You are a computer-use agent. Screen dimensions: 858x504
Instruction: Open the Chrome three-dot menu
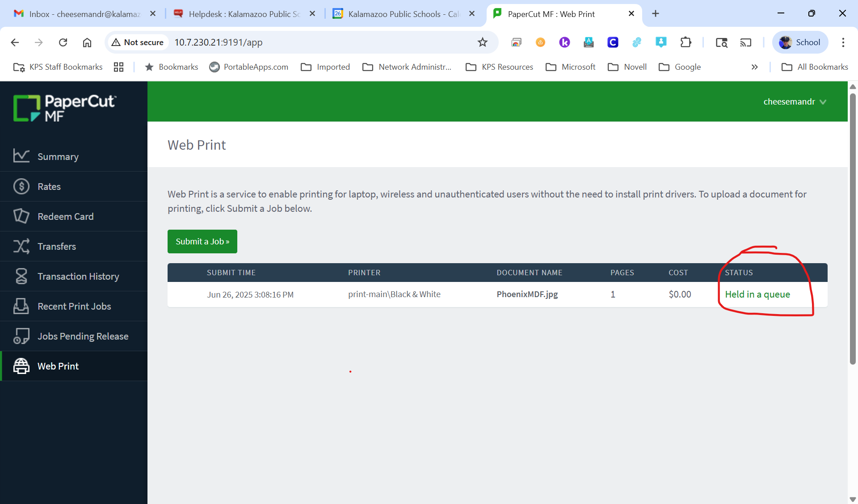pyautogui.click(x=843, y=42)
